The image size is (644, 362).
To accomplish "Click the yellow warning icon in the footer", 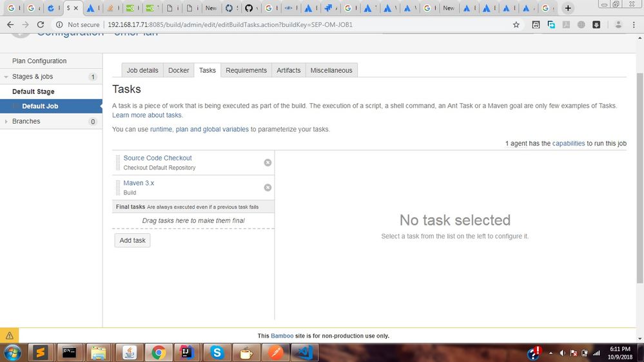I will coord(9,336).
